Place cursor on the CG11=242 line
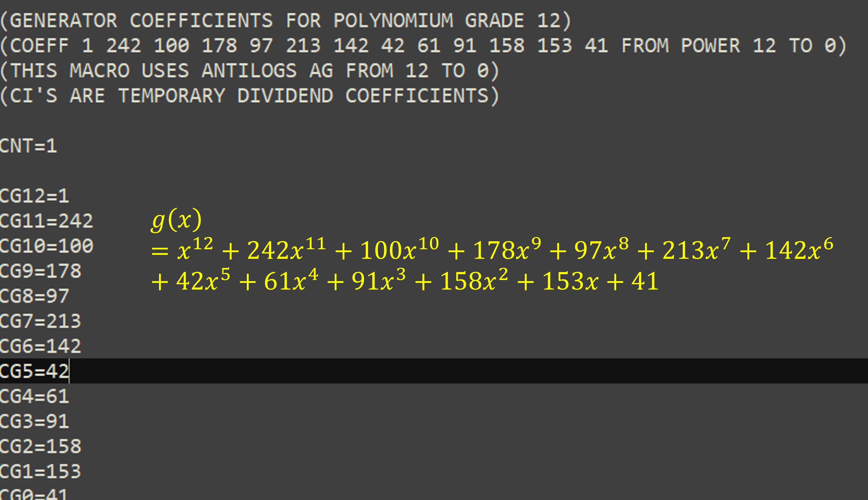Viewport: 868px width, 500px height. click(x=46, y=221)
